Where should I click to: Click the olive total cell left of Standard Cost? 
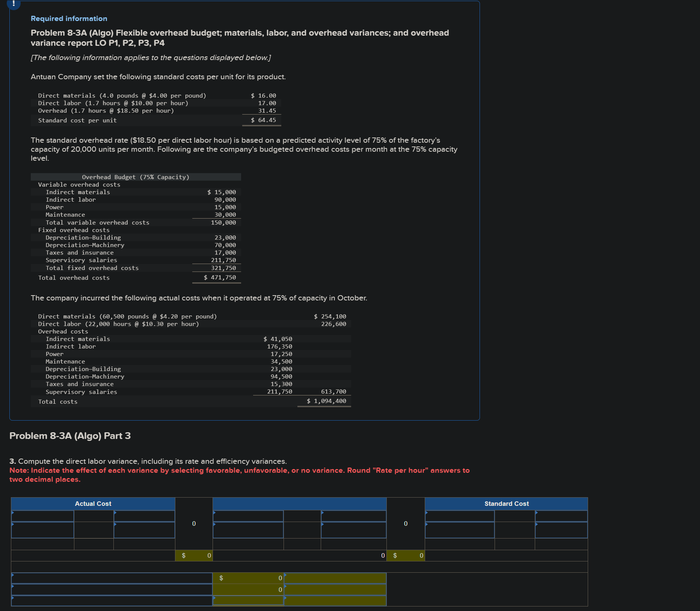tap(406, 555)
